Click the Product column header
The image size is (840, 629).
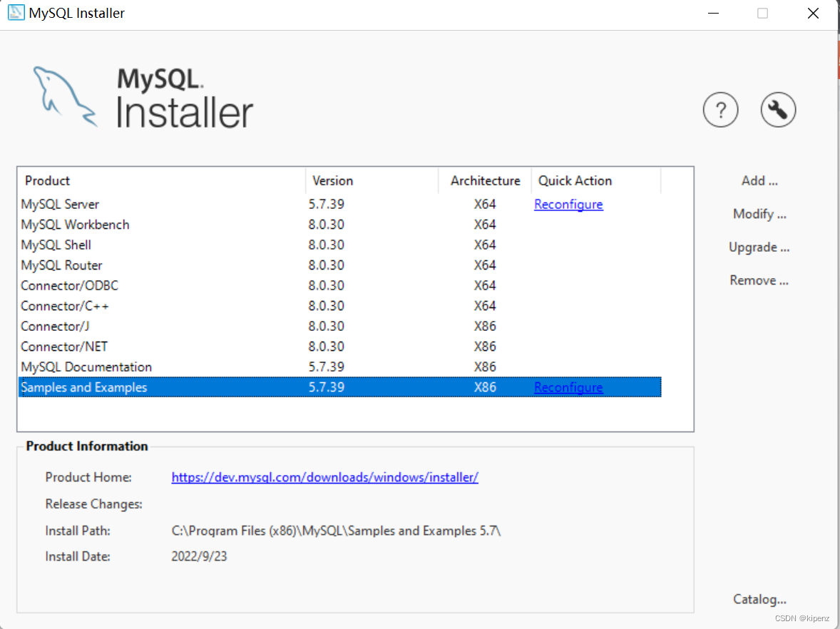pos(47,180)
